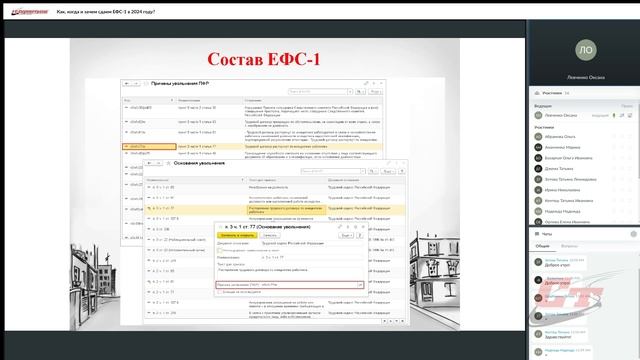640x360 pixels.
Task: Click the Записать button in the dialog
Action: click(270, 236)
